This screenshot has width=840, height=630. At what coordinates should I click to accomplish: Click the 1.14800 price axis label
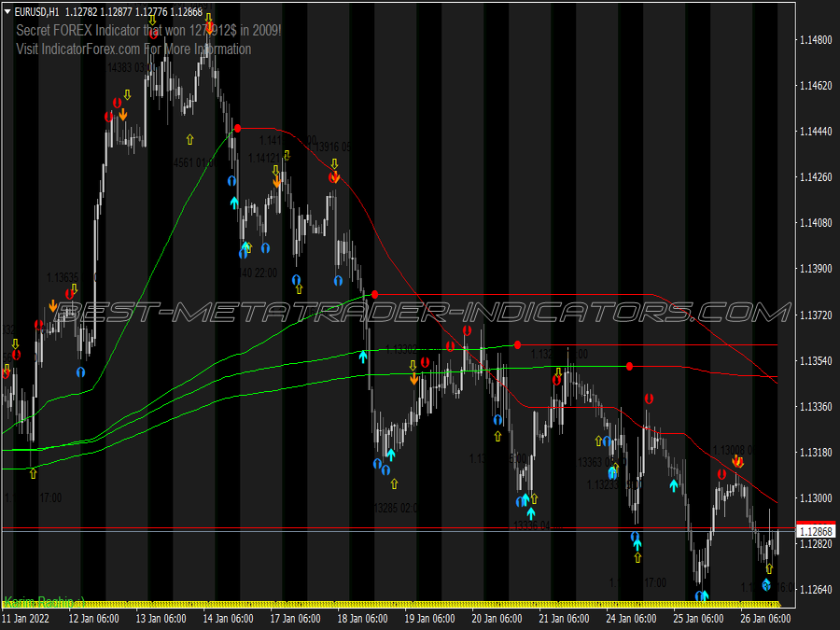pyautogui.click(x=816, y=40)
